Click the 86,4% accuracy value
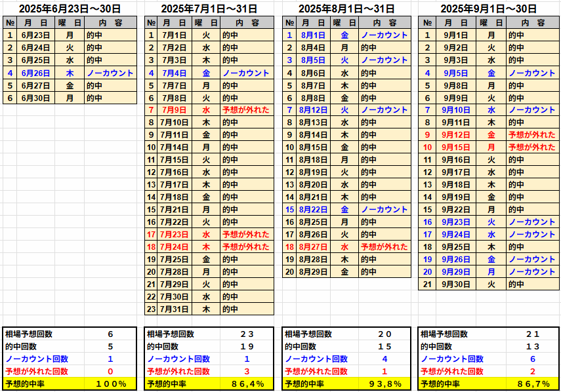This screenshot has width=561, height=392. (x=247, y=384)
